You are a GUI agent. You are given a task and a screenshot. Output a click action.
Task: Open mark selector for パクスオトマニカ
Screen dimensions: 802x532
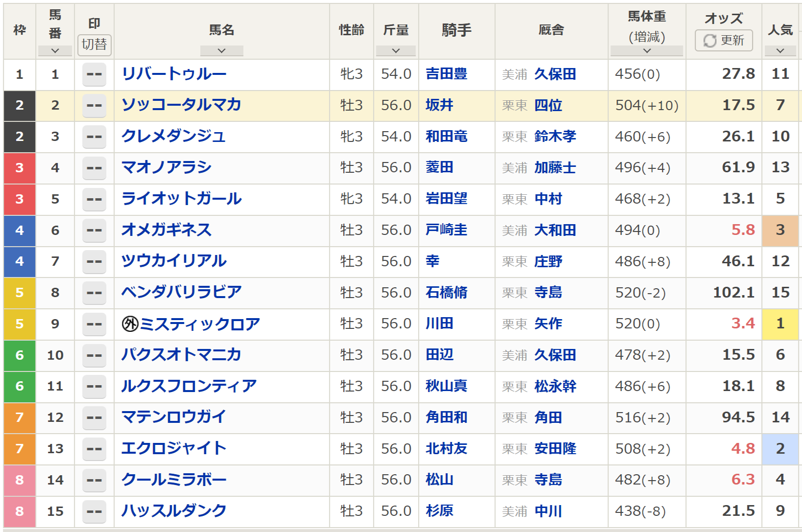94,356
